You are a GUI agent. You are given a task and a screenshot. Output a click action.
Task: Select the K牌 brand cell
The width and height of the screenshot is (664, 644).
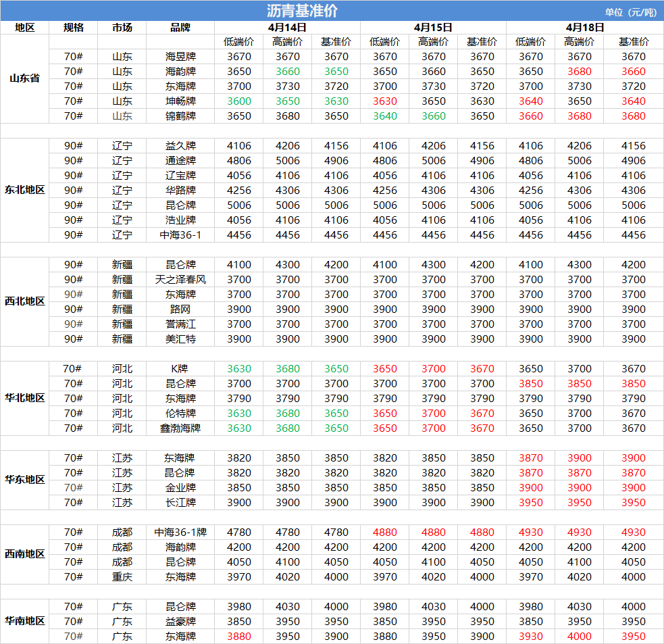click(180, 369)
